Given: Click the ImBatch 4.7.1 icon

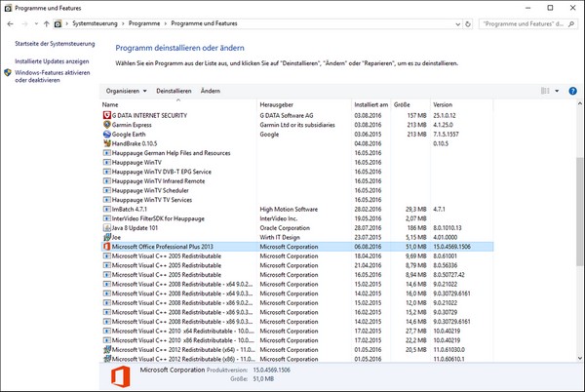Looking at the screenshot, I should point(106,209).
